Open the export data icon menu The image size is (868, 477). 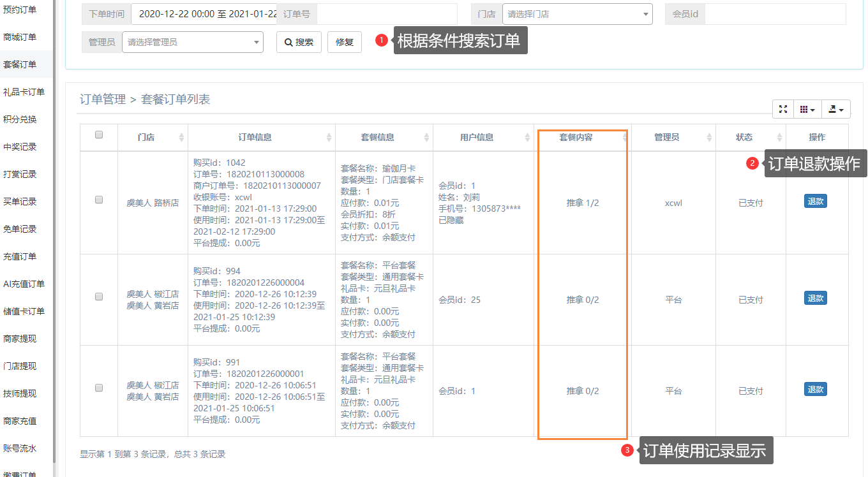(835, 110)
